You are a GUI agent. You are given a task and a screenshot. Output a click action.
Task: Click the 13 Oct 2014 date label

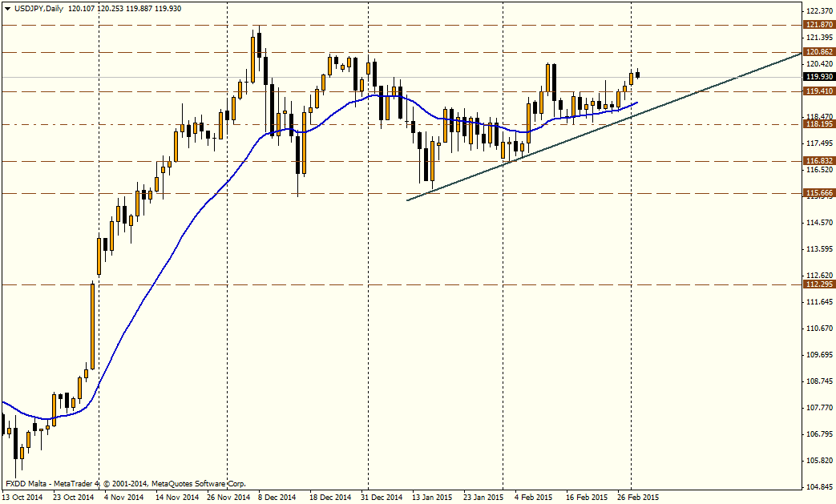(22, 497)
